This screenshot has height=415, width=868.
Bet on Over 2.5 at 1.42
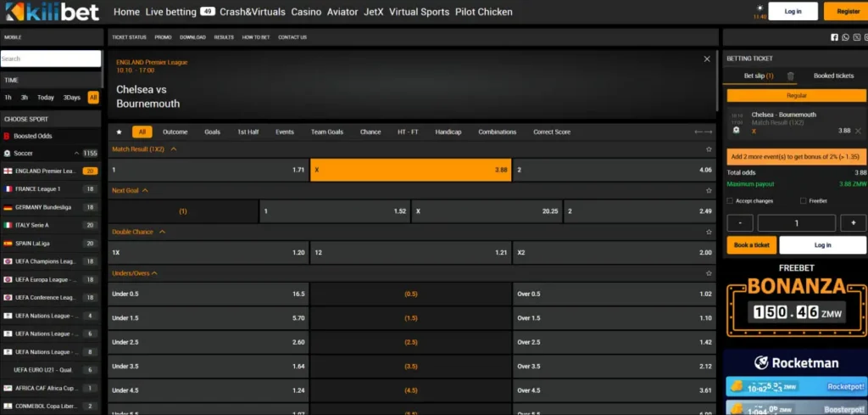click(x=615, y=342)
